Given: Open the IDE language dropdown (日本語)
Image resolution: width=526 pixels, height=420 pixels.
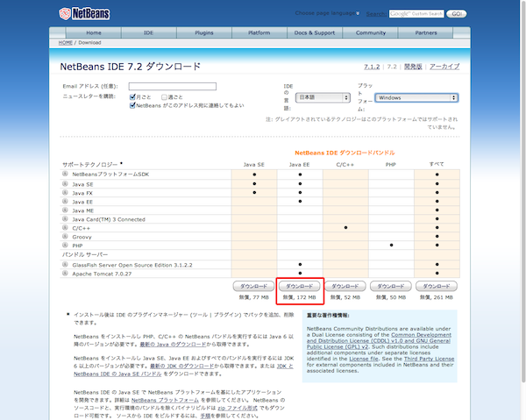Looking at the screenshot, I should click(323, 97).
